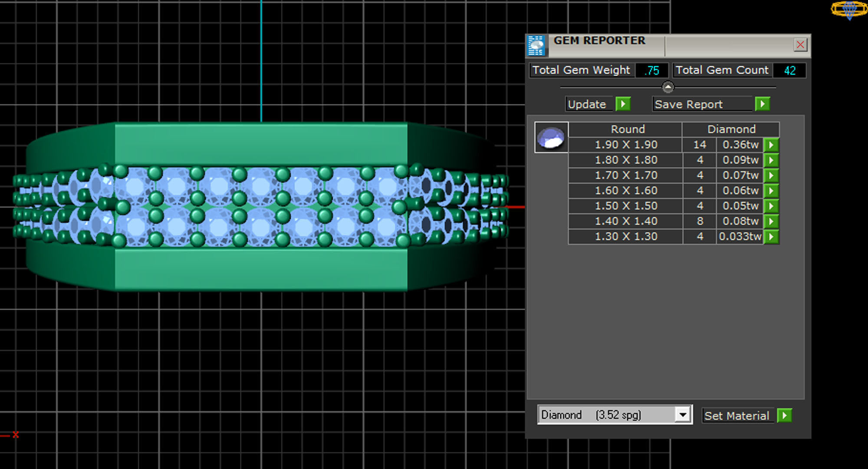Click gold ring logo in corner

pyautogui.click(x=849, y=10)
